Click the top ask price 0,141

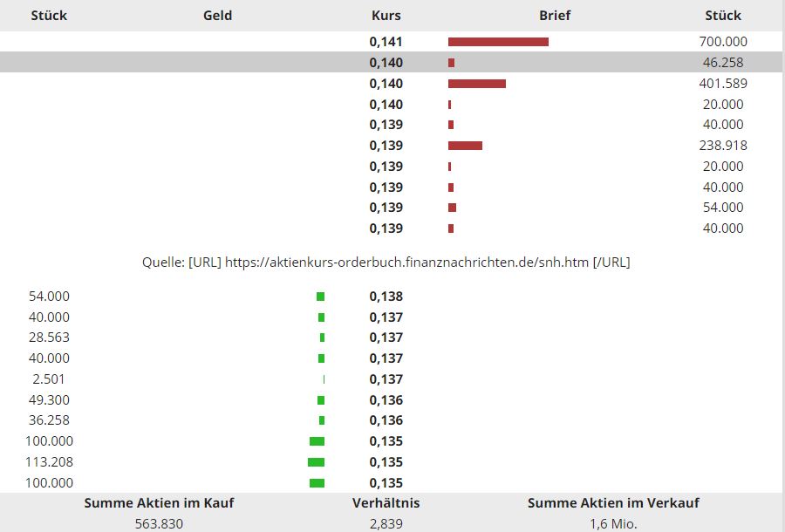386,42
